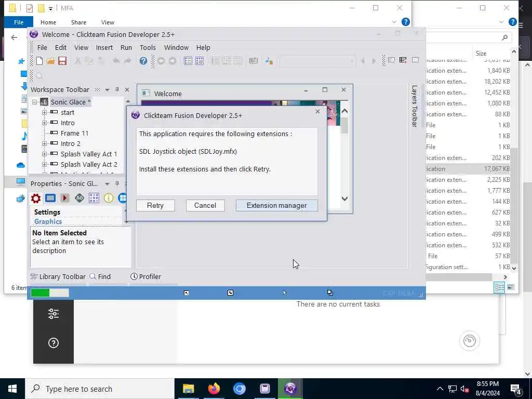Open File Explorer from the taskbar
Image resolution: width=532 pixels, height=399 pixels.
[188, 389]
